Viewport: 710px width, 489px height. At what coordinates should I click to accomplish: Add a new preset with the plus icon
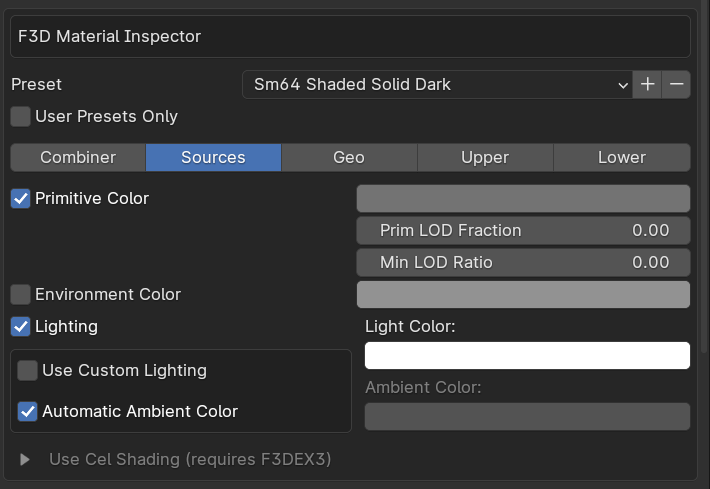tap(647, 84)
